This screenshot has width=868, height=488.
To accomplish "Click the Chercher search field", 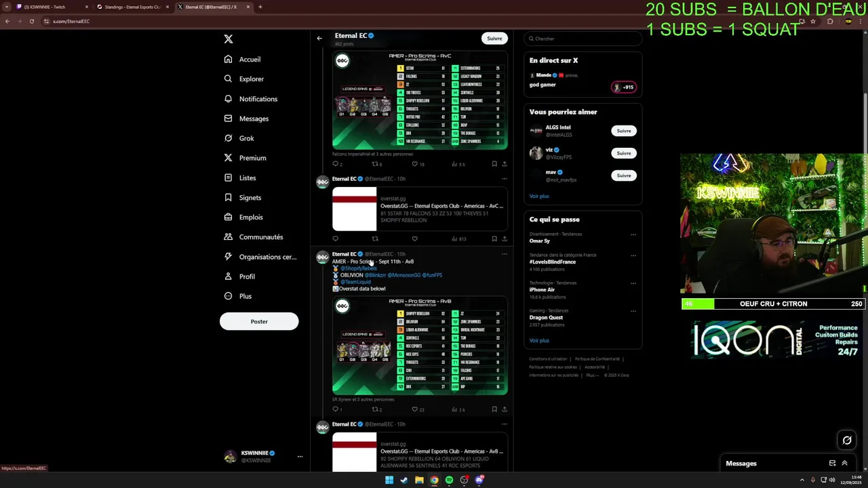I will [583, 39].
